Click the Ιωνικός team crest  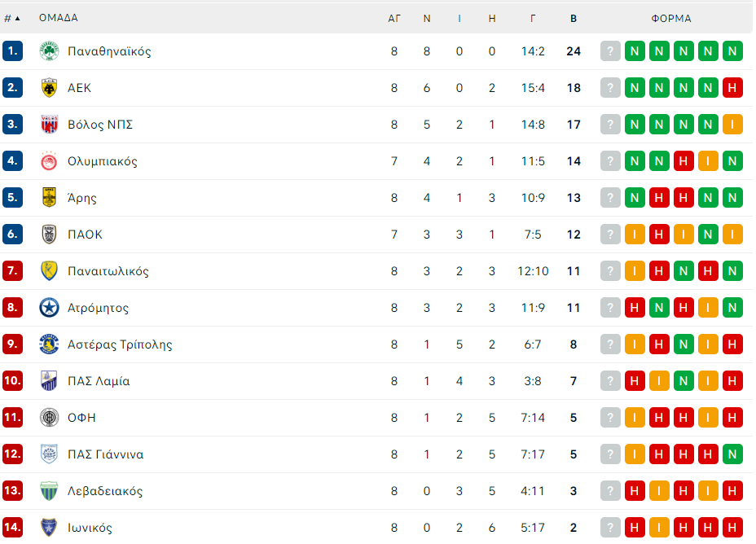(x=49, y=527)
